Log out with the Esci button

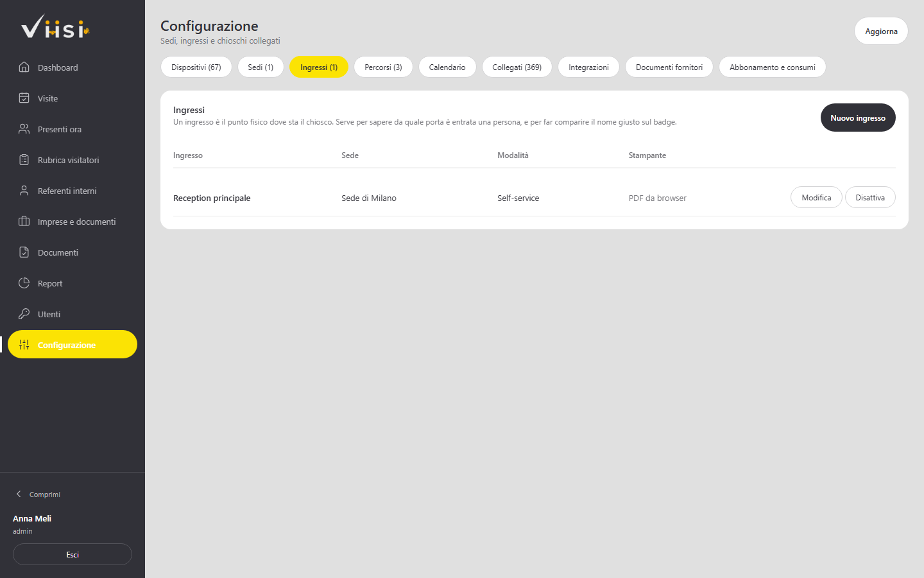[73, 554]
